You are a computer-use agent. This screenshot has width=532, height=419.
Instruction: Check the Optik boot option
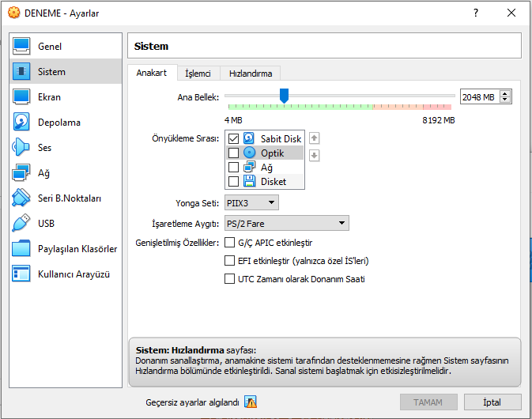tap(233, 153)
